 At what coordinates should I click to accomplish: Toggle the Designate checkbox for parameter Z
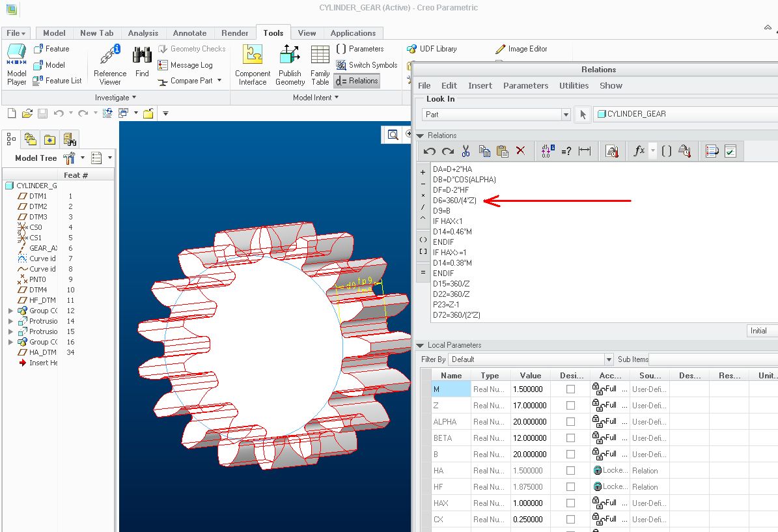pyautogui.click(x=570, y=406)
